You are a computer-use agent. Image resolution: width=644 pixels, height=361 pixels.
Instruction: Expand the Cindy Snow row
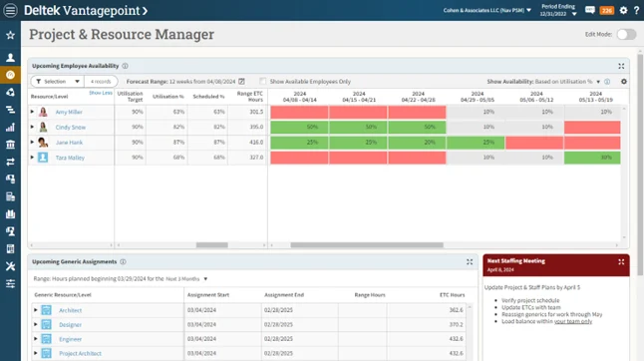(32, 127)
